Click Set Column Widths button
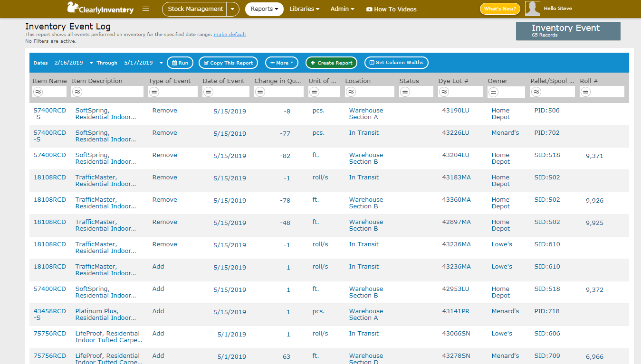This screenshot has width=641, height=364. click(x=396, y=63)
